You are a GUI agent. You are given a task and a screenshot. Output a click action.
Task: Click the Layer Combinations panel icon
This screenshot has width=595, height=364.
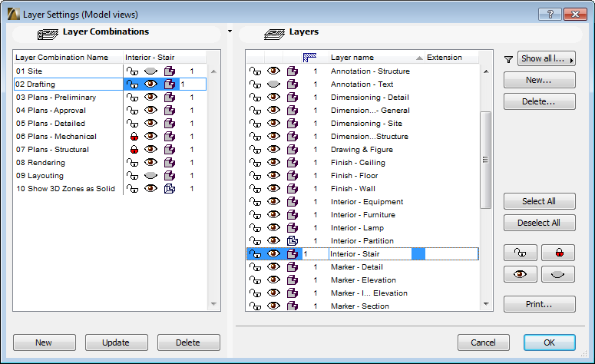[x=48, y=34]
